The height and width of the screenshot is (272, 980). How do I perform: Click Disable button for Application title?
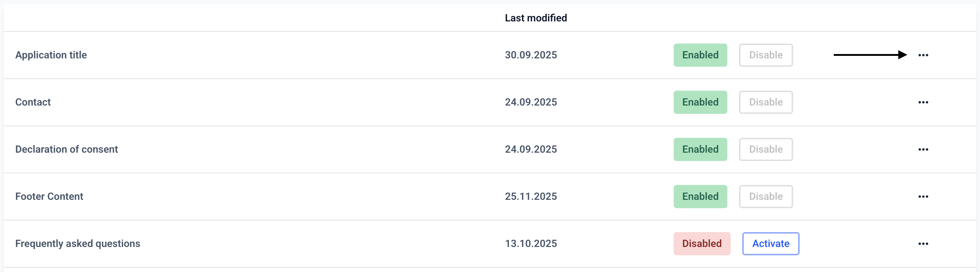coord(765,55)
